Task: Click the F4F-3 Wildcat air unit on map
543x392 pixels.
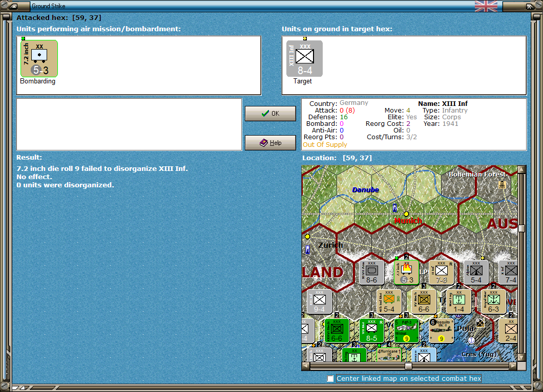Action: (x=406, y=331)
